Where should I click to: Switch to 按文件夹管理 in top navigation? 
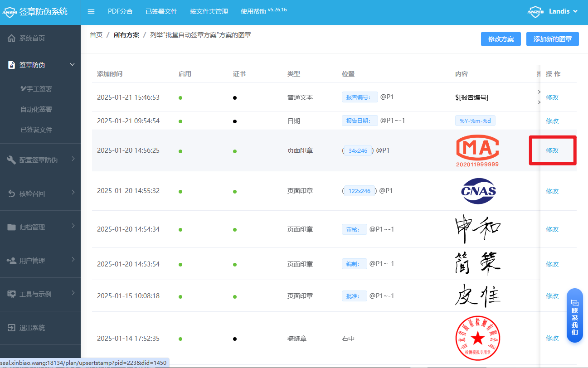(x=209, y=11)
